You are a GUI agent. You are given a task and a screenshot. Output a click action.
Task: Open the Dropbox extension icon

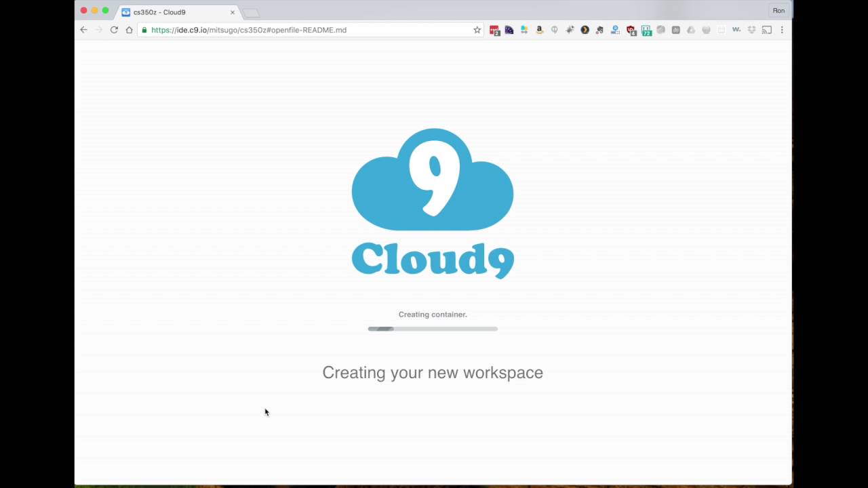[751, 30]
